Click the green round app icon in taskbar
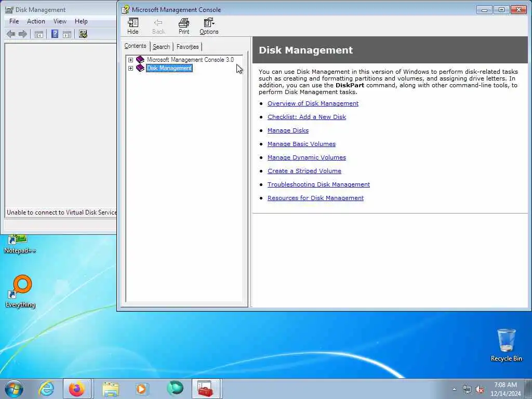The image size is (532, 399). click(175, 389)
